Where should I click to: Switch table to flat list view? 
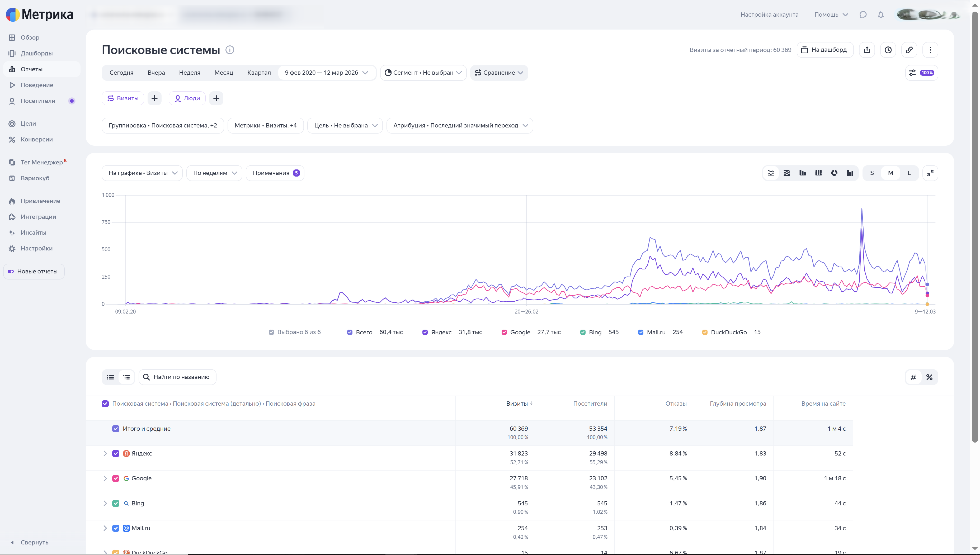coord(111,377)
